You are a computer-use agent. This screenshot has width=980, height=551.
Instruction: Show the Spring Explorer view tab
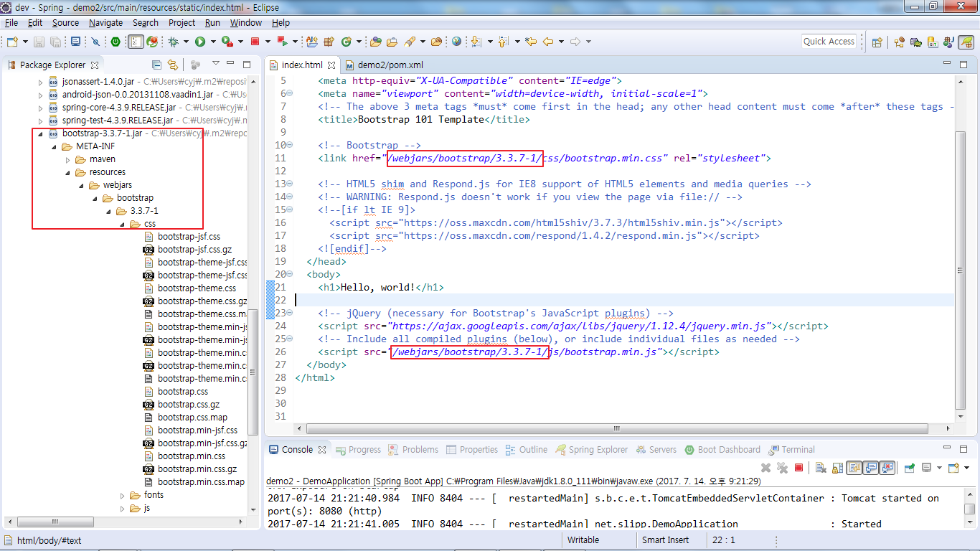(x=590, y=450)
